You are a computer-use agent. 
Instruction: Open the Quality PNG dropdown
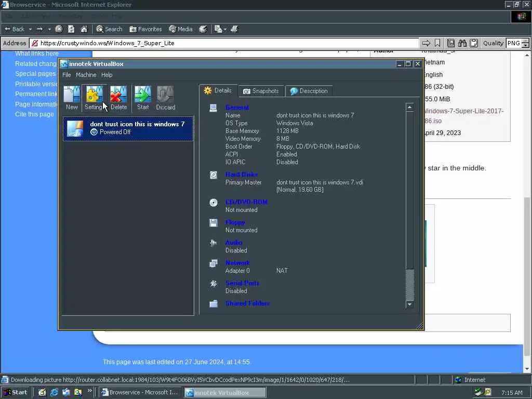coord(517,43)
